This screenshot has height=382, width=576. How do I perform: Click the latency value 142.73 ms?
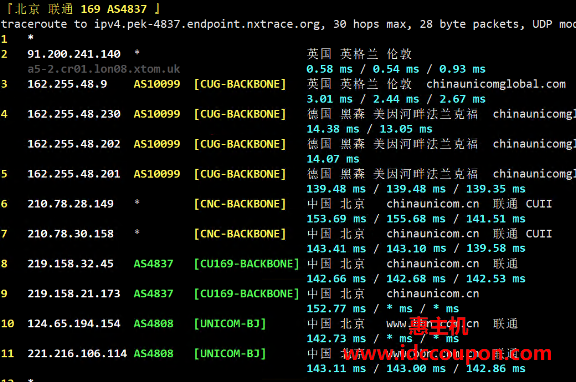(x=336, y=339)
